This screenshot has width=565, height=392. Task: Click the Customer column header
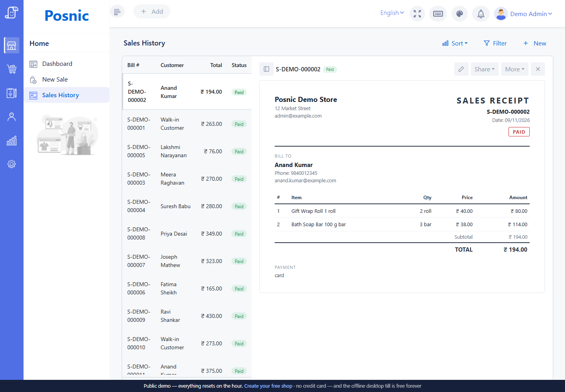pos(172,65)
